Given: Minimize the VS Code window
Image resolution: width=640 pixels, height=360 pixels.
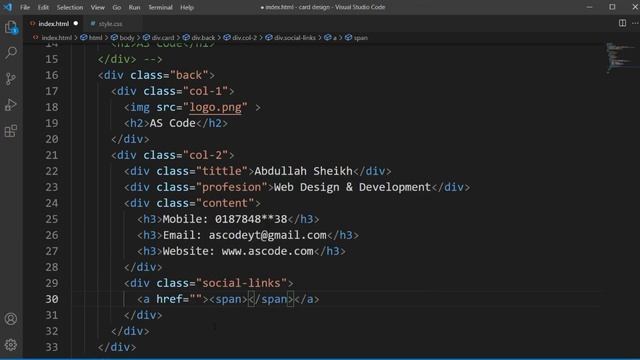Looking at the screenshot, I should (589, 7).
